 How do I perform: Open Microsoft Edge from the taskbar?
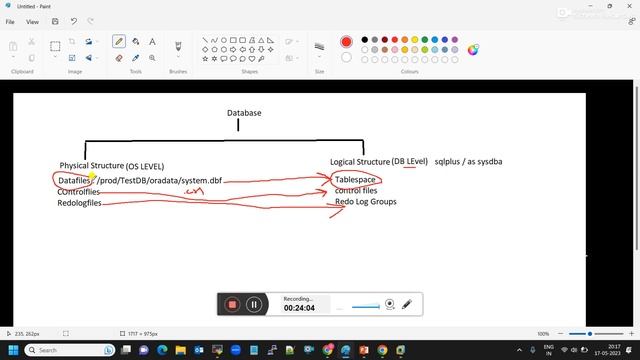[162, 350]
